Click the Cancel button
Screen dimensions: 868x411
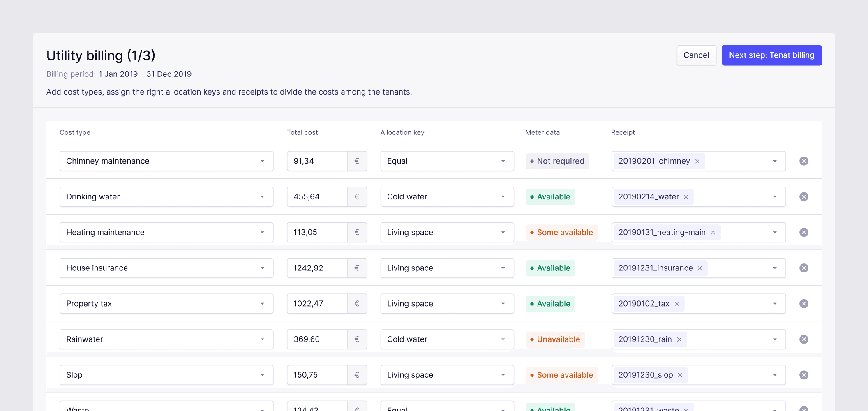point(696,55)
